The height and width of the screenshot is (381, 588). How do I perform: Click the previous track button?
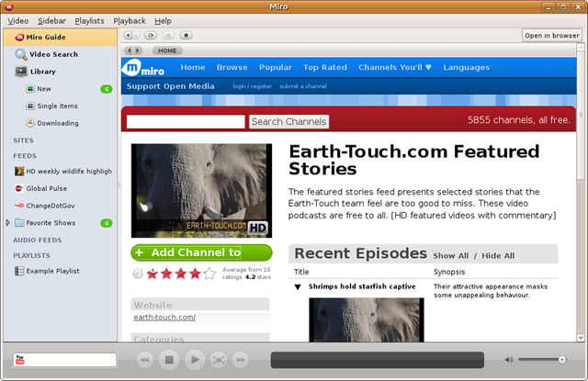pos(145,360)
